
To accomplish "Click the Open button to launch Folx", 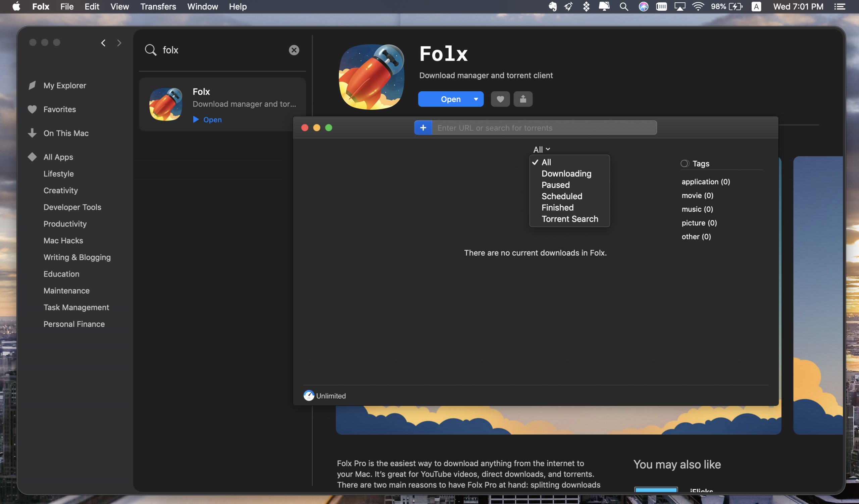I will (450, 98).
